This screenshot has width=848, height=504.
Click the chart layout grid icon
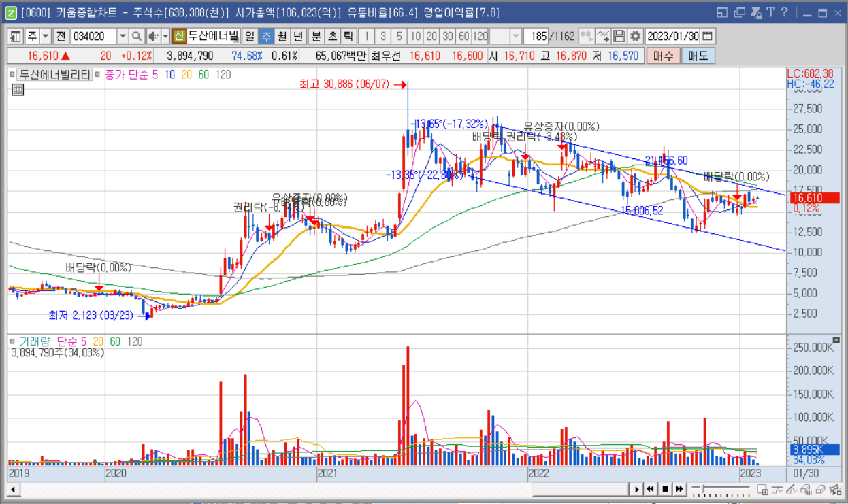pos(763,489)
